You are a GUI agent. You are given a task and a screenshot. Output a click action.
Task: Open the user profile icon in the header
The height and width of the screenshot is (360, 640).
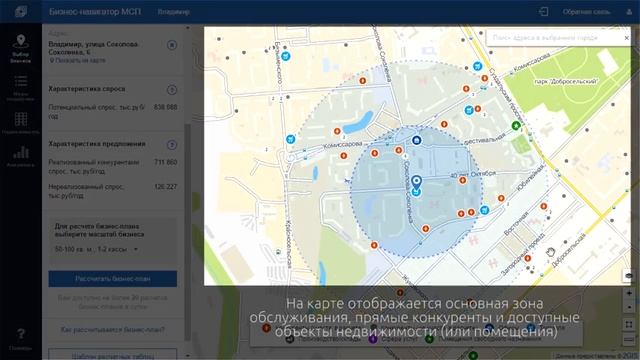(629, 12)
